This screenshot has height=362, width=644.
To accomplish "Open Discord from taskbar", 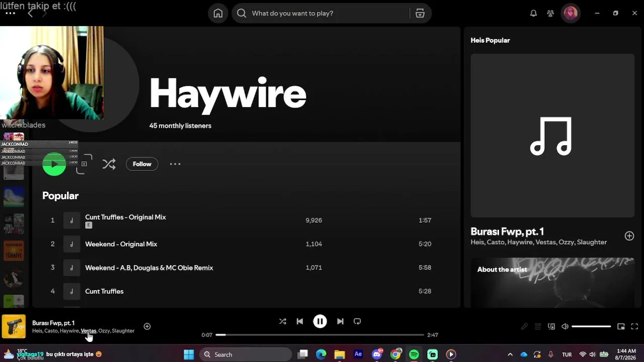I will pos(377,354).
